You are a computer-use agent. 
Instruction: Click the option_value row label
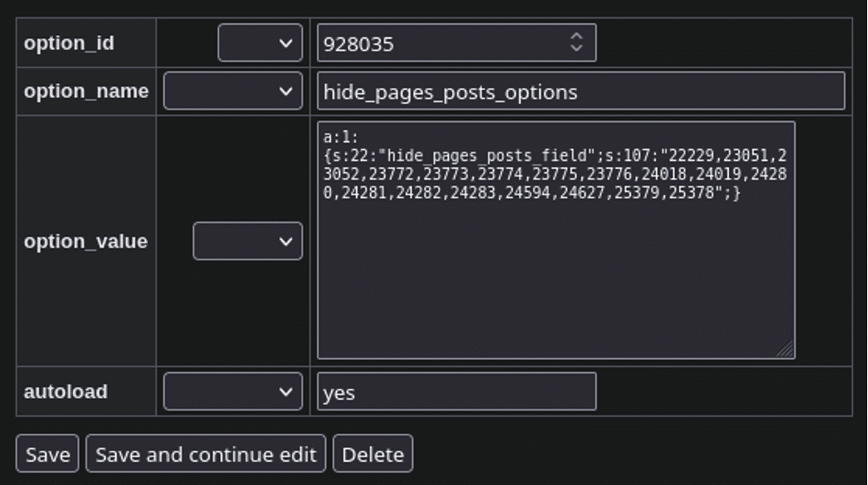pyautogui.click(x=86, y=241)
